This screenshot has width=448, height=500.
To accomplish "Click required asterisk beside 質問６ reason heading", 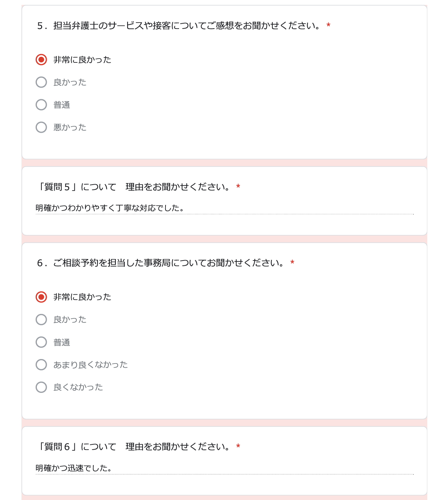I will tap(238, 446).
